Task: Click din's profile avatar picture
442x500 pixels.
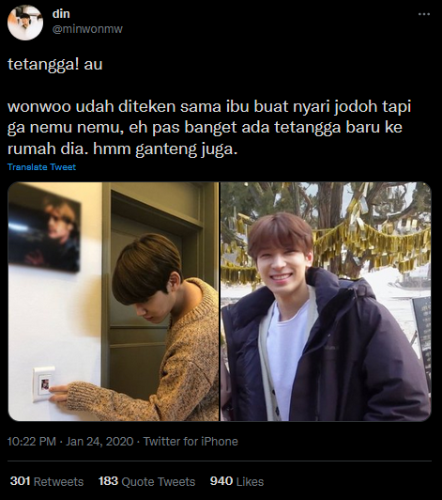Action: 25,23
